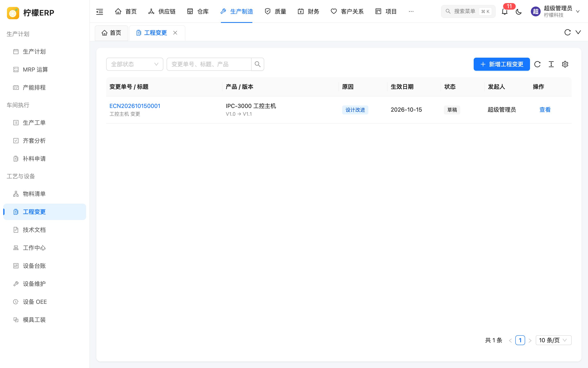Expand tab options chevron
Screen dimensions: 588x368
point(578,32)
